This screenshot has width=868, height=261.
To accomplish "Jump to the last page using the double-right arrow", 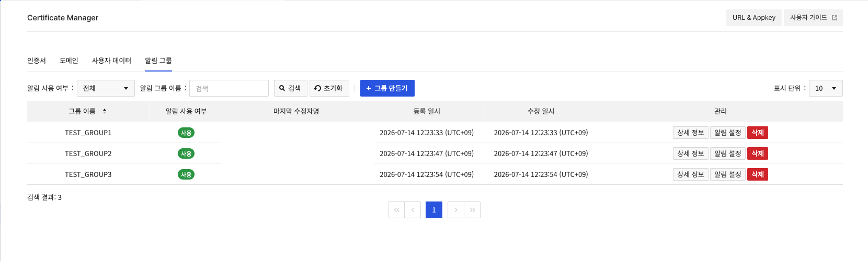I will coord(472,210).
